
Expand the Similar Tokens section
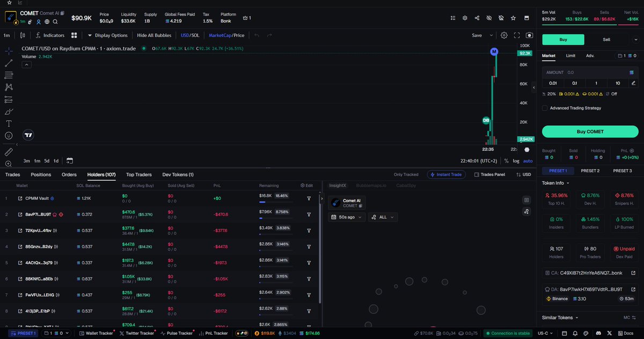(560, 318)
